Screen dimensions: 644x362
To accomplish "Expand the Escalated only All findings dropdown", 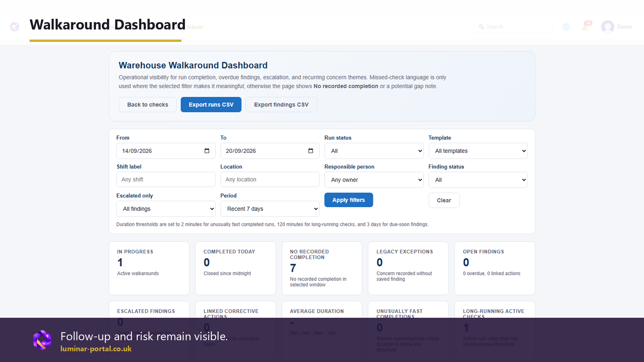I will [166, 209].
